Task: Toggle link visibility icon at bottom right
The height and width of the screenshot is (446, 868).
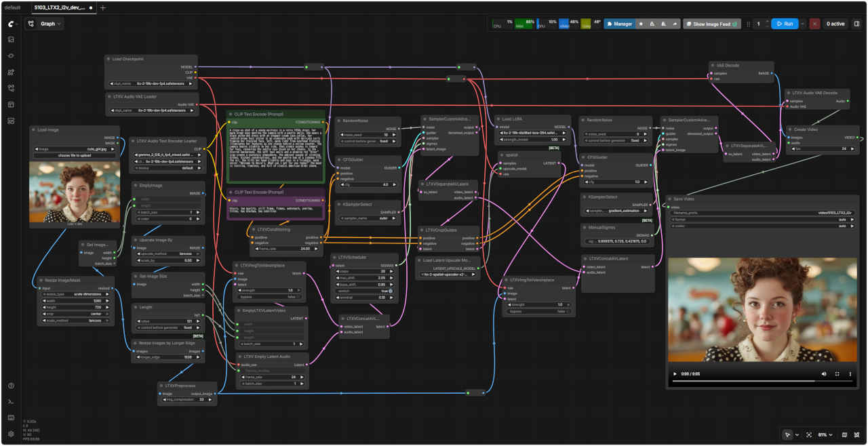Action: point(857,434)
